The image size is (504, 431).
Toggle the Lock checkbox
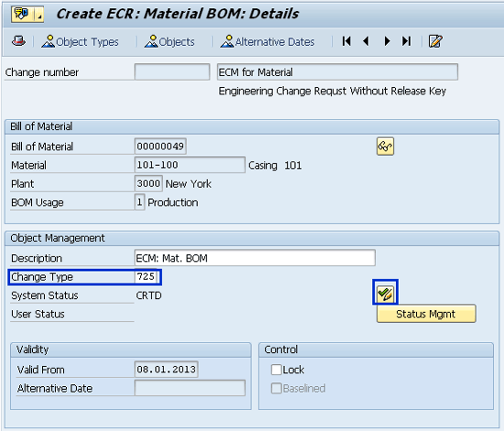click(x=276, y=370)
